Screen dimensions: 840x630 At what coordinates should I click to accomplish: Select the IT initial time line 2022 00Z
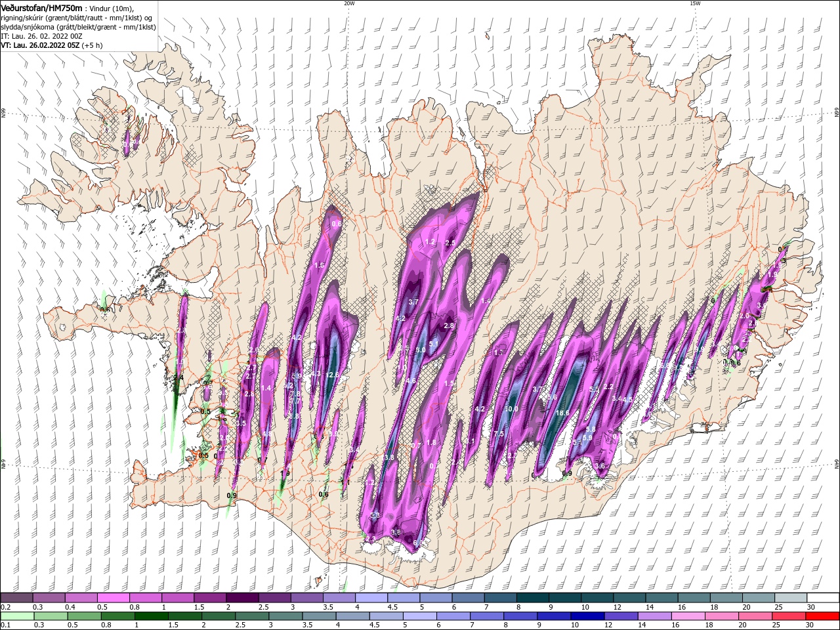[x=41, y=36]
